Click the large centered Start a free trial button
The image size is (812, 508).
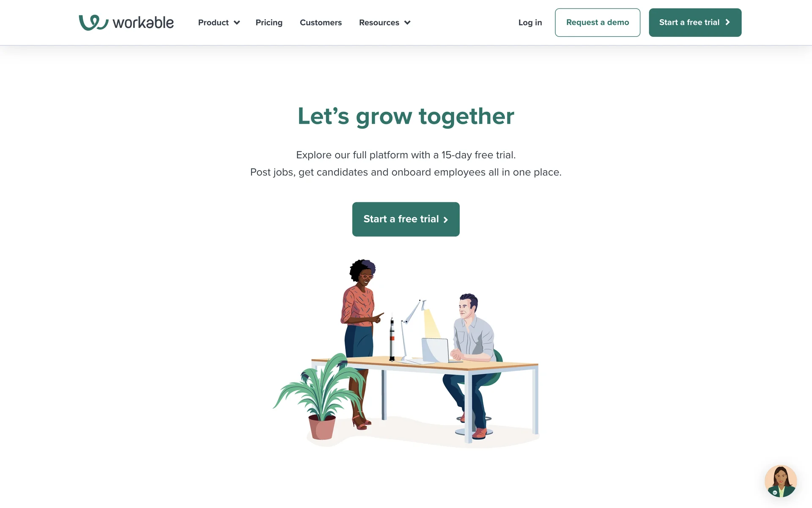pos(406,219)
